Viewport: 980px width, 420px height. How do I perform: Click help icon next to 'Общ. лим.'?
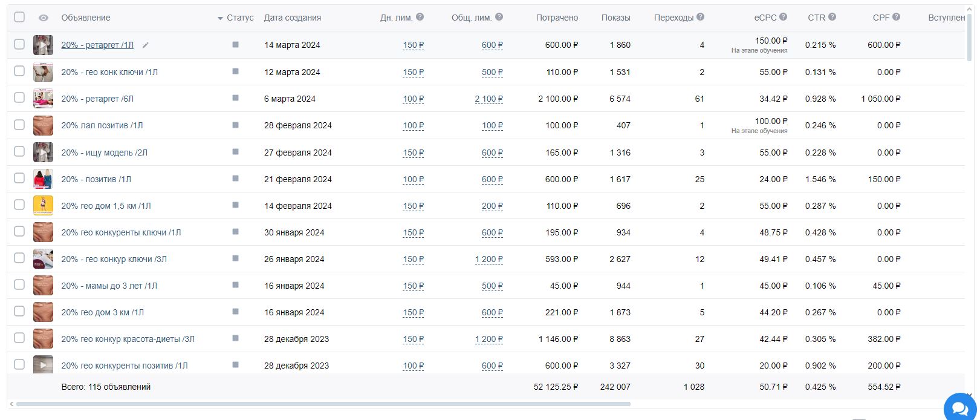click(499, 17)
